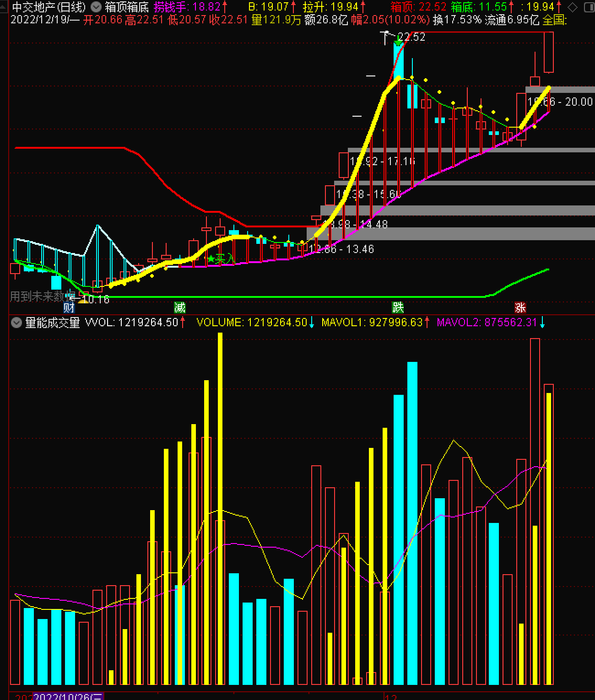Click the 箱顶: 22.52 value
595x700 pixels.
418,7
